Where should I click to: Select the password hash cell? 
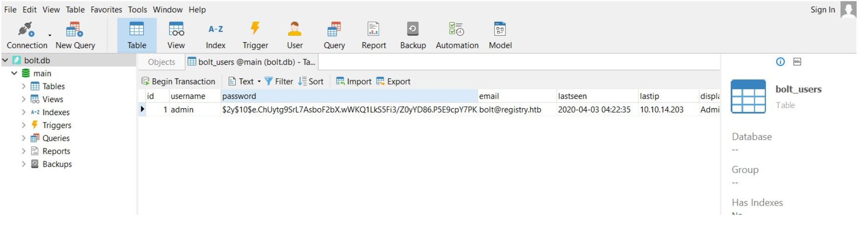click(x=349, y=110)
